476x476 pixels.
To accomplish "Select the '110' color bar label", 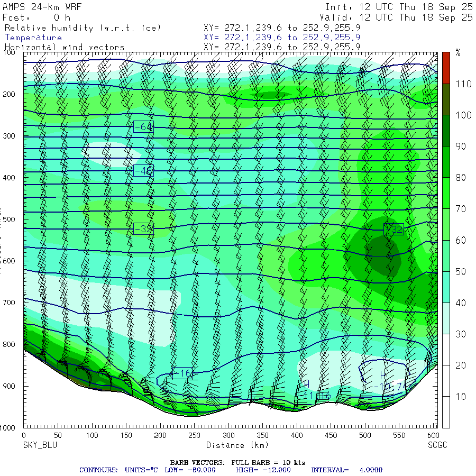I will pyautogui.click(x=463, y=84).
